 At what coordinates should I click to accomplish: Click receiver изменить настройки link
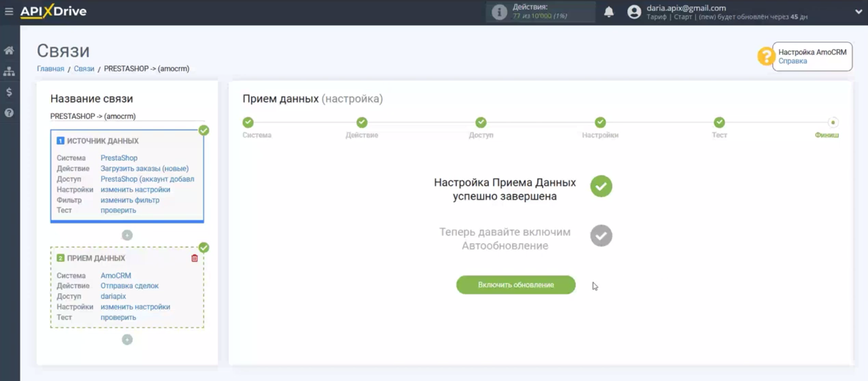coord(135,307)
